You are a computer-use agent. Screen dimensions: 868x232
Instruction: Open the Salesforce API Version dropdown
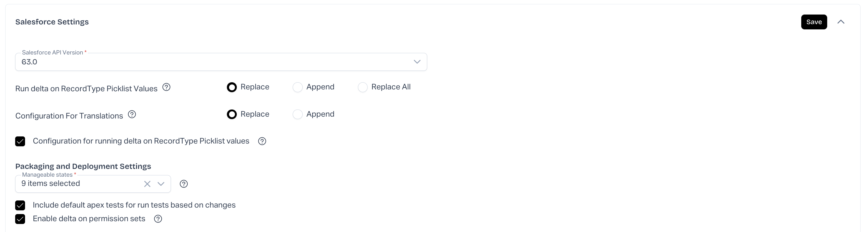point(417,62)
